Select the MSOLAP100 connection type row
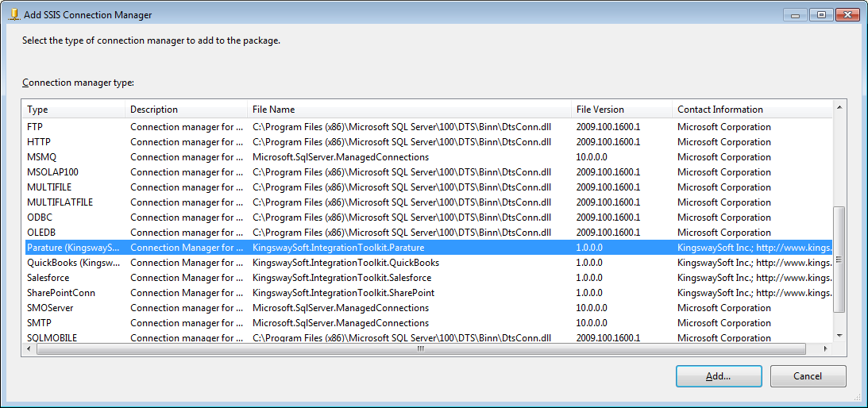 tap(426, 172)
